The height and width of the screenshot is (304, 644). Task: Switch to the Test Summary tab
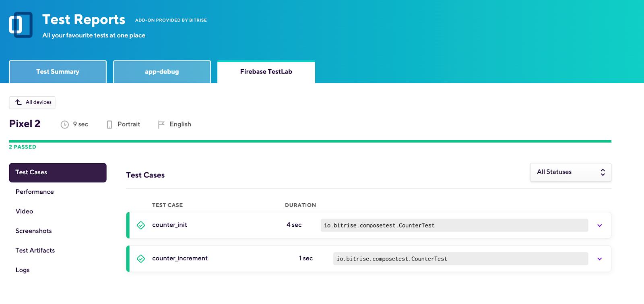58,72
